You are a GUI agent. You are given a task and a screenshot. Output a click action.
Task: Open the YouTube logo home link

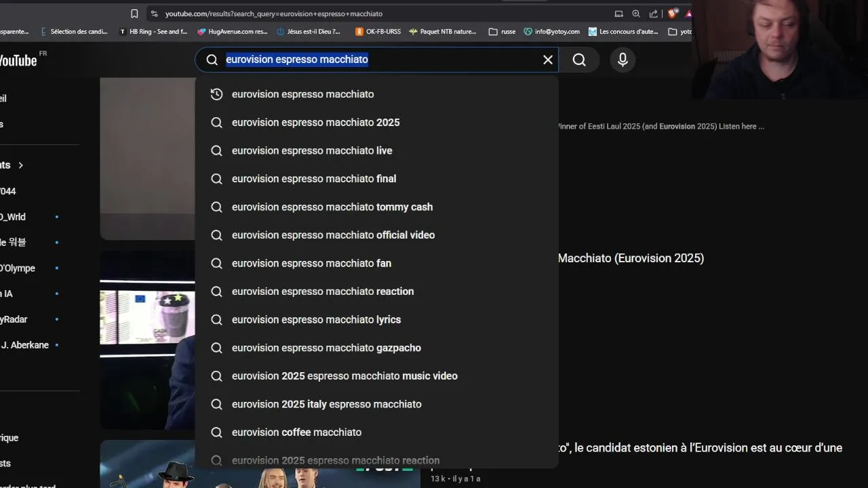click(18, 60)
